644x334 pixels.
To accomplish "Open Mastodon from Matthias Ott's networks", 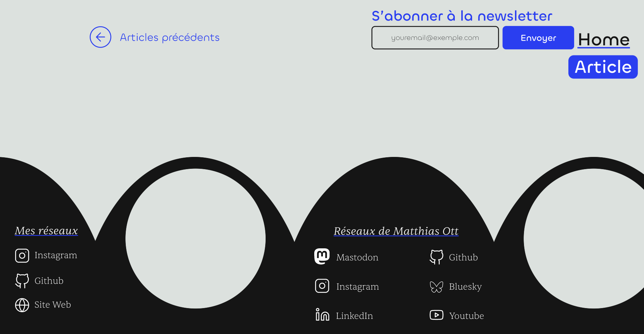I will [x=357, y=257].
